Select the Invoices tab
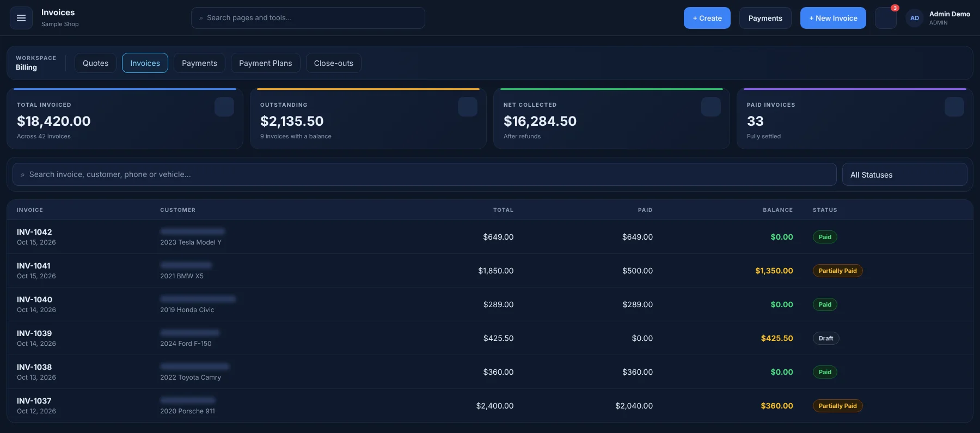Viewport: 980px width, 433px height. coord(145,63)
